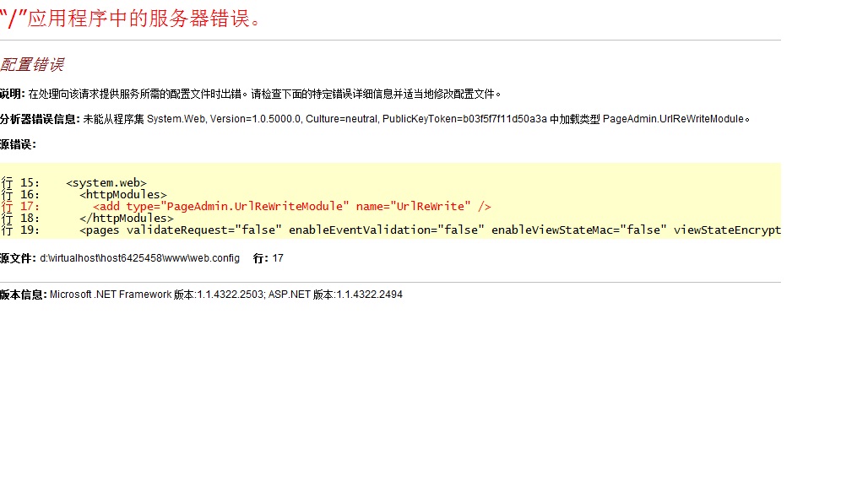
Task: Click the 行: 17 text beside the file path
Action: click(x=269, y=258)
